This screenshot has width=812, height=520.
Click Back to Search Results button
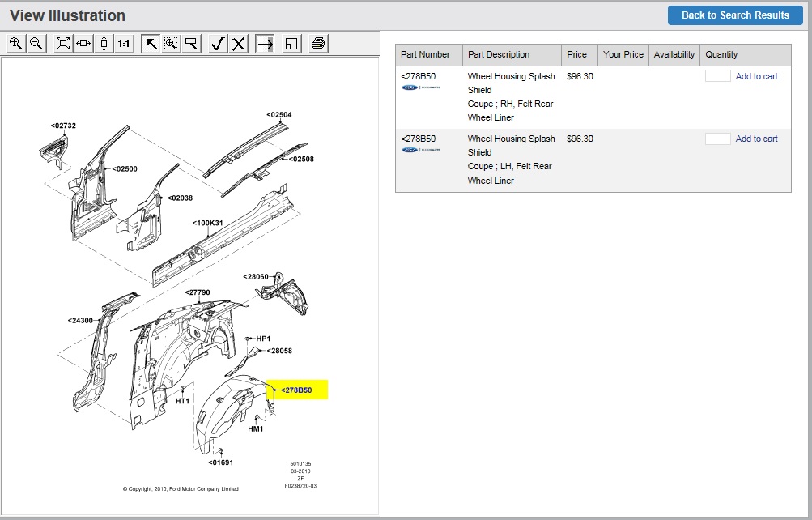click(x=734, y=15)
